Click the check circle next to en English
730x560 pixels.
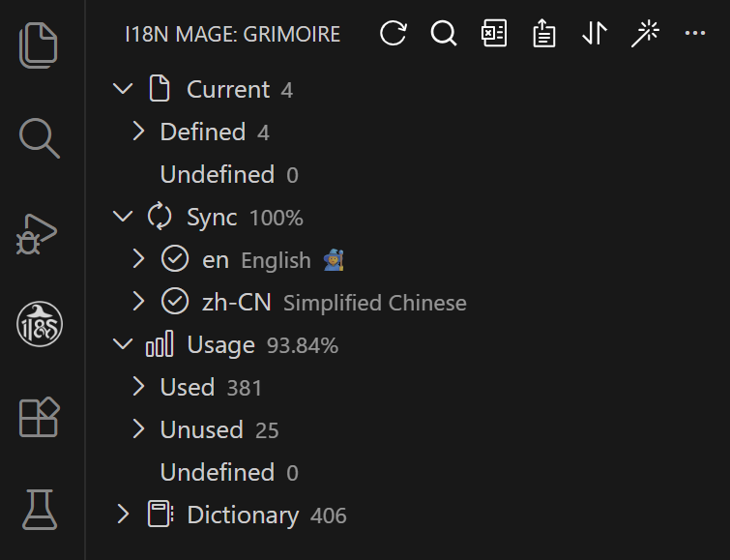pos(174,259)
